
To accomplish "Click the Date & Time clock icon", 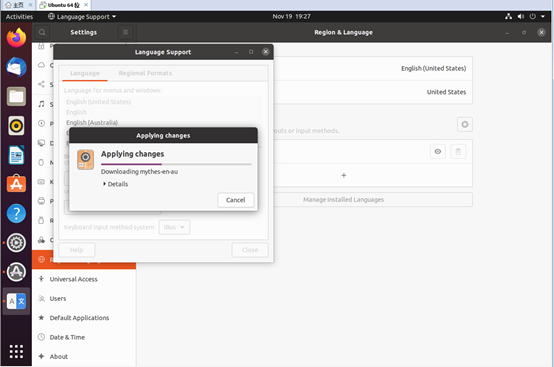I will tap(41, 337).
